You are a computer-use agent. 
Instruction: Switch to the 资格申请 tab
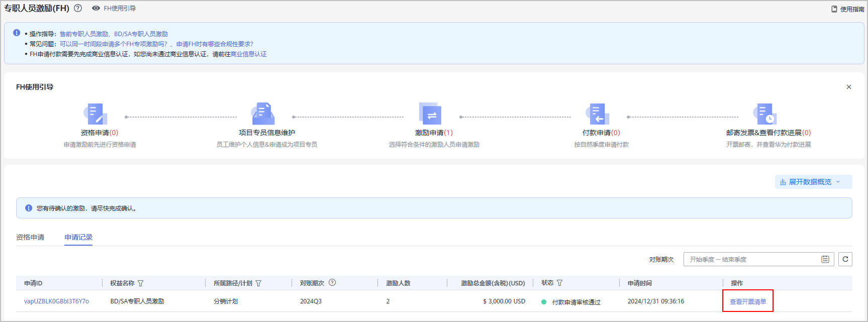click(30, 237)
